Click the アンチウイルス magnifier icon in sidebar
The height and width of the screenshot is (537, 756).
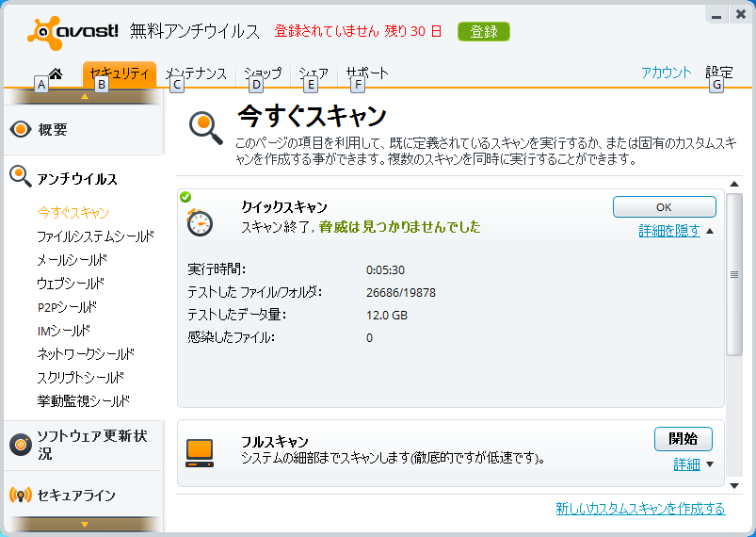tap(21, 177)
